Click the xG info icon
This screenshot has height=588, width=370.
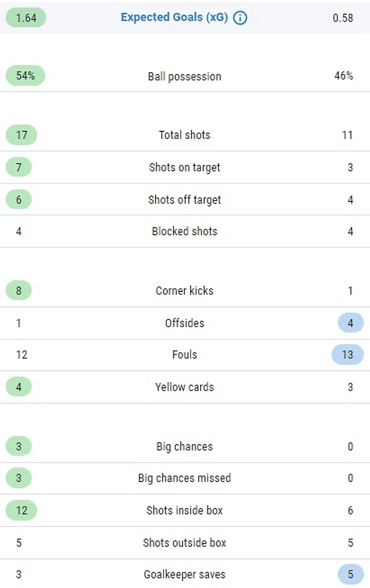click(x=240, y=18)
